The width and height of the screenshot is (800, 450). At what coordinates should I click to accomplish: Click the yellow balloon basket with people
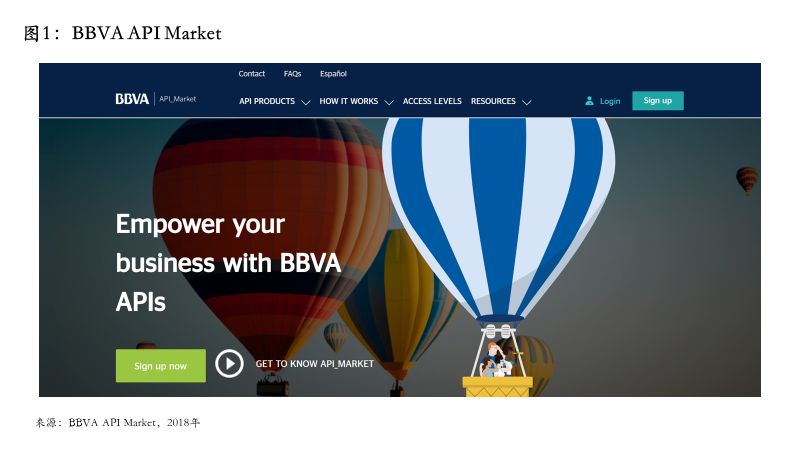point(497,386)
